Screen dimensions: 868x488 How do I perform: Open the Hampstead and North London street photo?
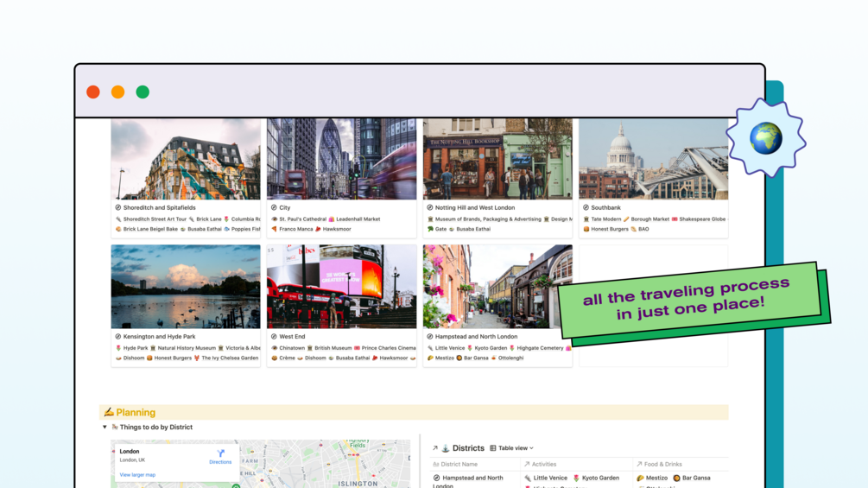coord(497,287)
